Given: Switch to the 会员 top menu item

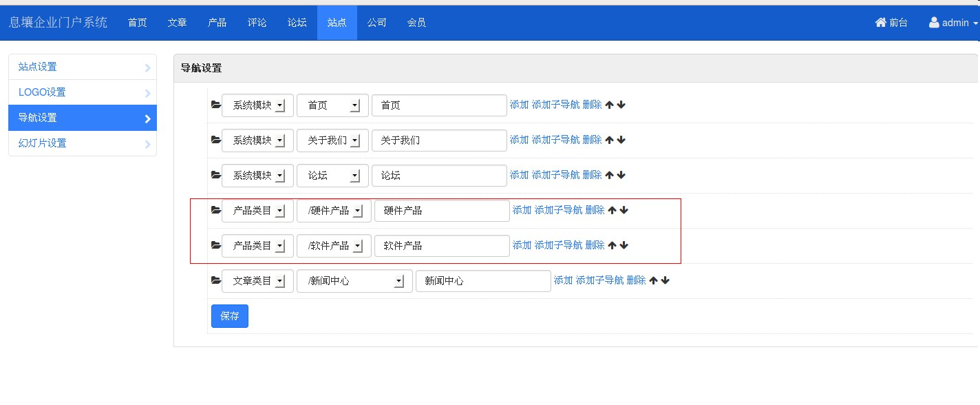Looking at the screenshot, I should pyautogui.click(x=416, y=23).
